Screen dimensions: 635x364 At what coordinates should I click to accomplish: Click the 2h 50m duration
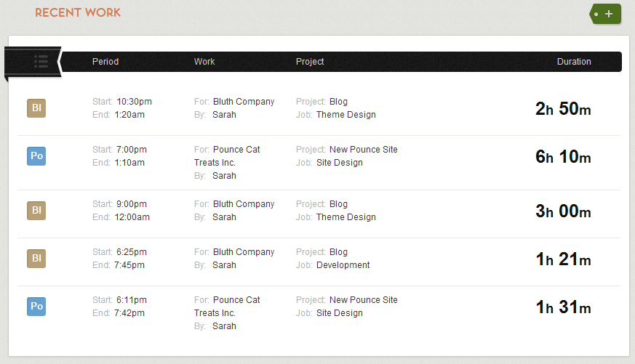563,108
